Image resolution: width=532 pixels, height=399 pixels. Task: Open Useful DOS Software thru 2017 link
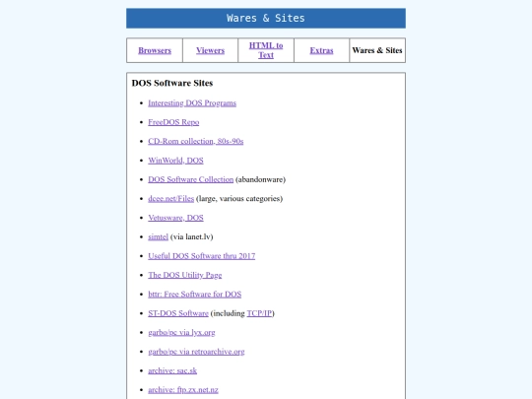coord(202,256)
